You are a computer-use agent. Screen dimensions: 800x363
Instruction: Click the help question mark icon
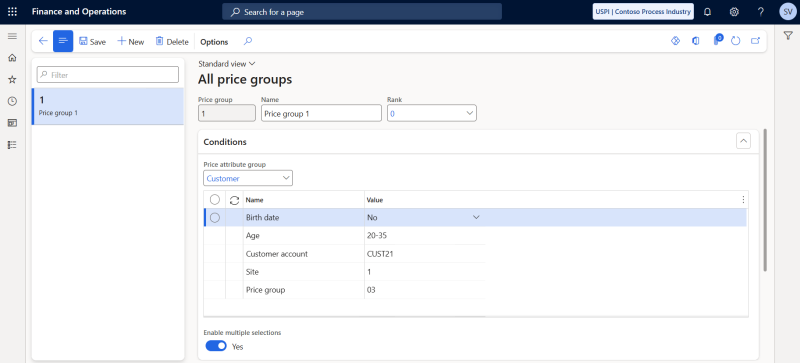coord(761,12)
